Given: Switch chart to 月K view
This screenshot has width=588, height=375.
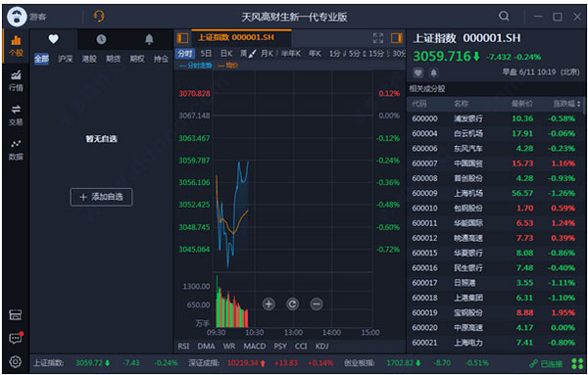Looking at the screenshot, I should (268, 54).
